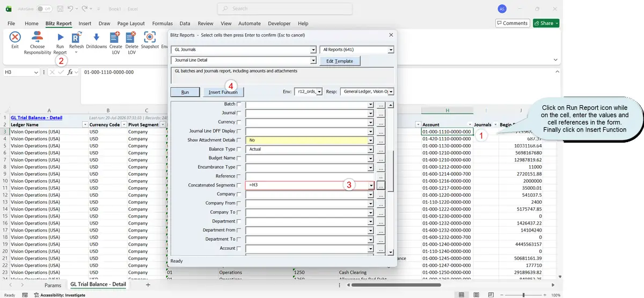The height and width of the screenshot is (298, 644).
Task: Check the Show Attachment Details checkbox
Action: 239,140
